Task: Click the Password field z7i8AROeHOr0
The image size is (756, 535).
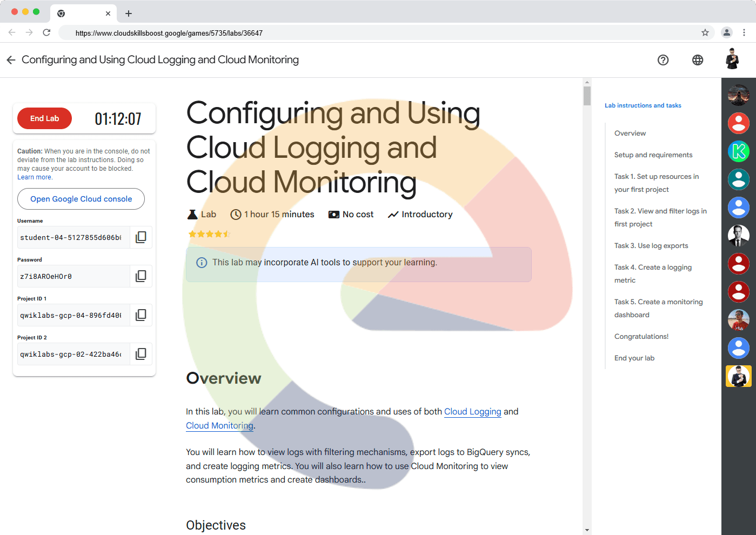Action: tap(73, 276)
